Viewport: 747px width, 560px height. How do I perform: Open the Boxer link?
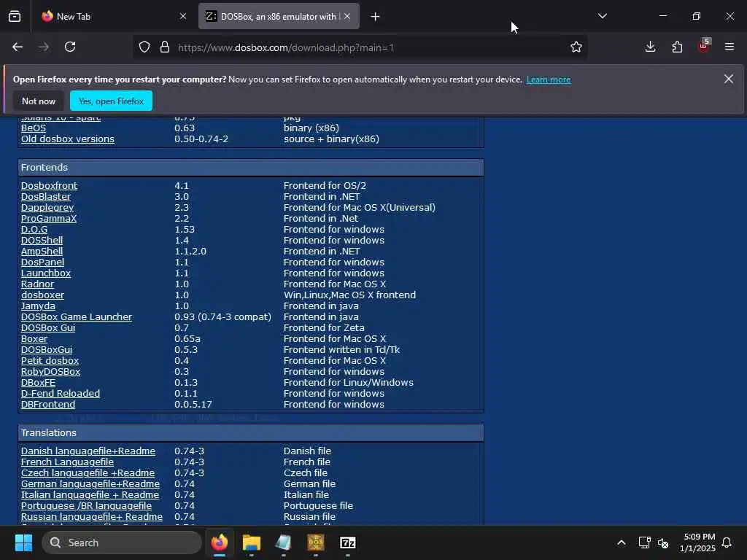click(x=34, y=339)
